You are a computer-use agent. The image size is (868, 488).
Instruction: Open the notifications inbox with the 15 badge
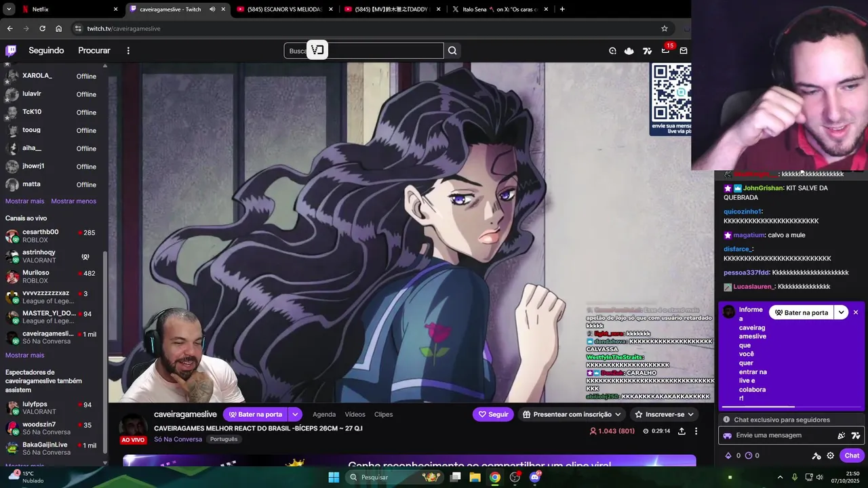tap(666, 50)
